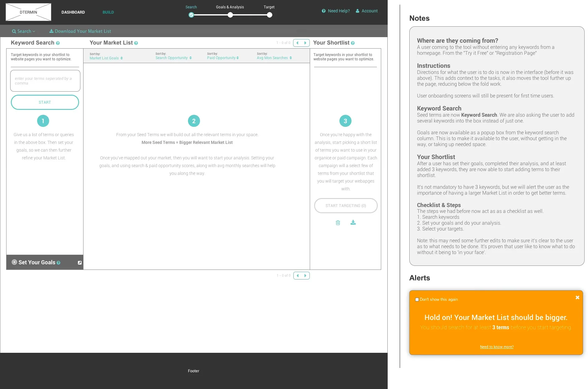Go to next page in top pager

click(x=305, y=43)
